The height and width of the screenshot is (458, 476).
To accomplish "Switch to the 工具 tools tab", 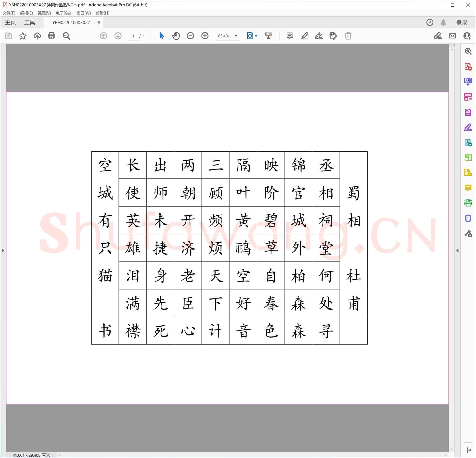I will coord(30,22).
